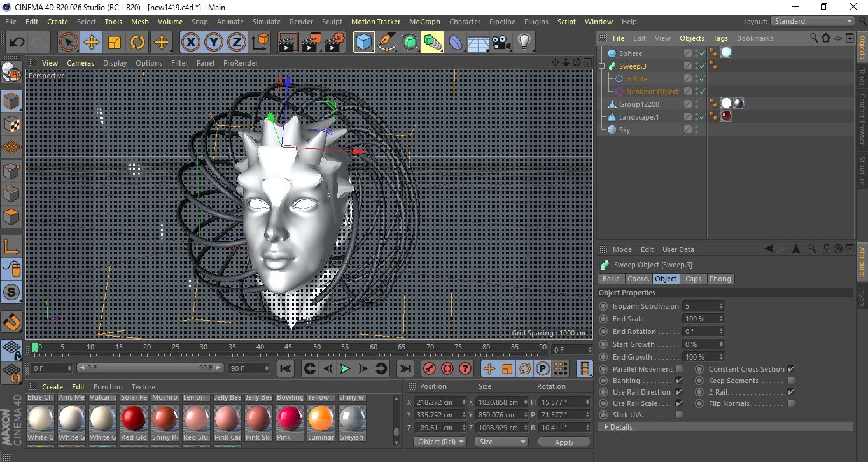The image size is (868, 462).
Task: Click the Undo arrow icon
Action: [x=17, y=43]
